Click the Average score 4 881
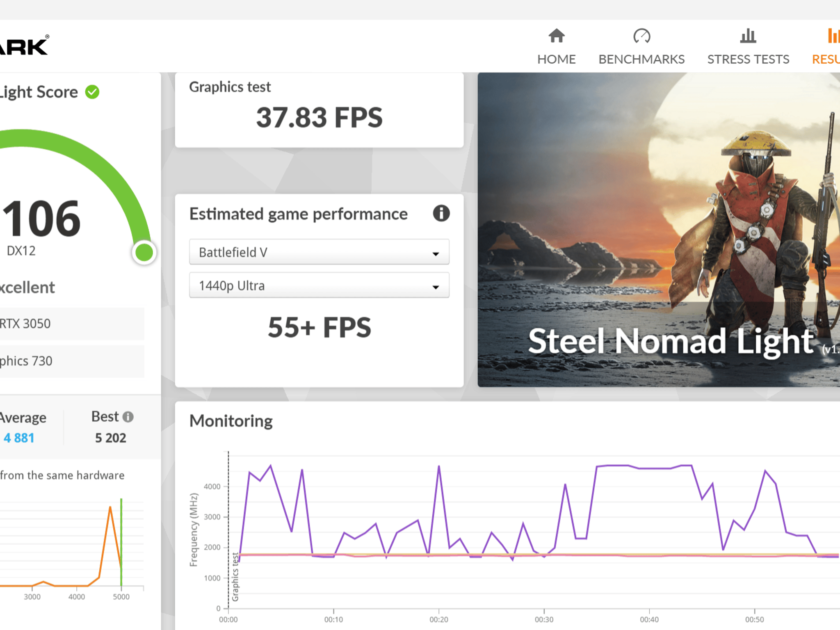 coord(19,438)
